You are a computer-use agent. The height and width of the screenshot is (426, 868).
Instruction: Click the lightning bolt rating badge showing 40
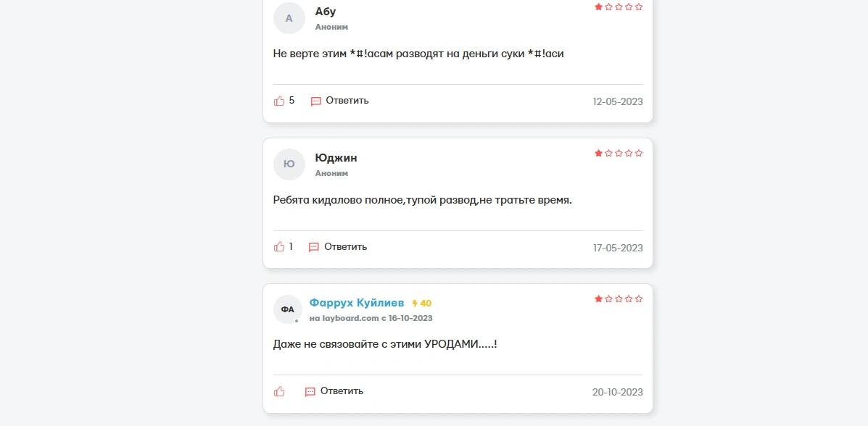coord(422,303)
